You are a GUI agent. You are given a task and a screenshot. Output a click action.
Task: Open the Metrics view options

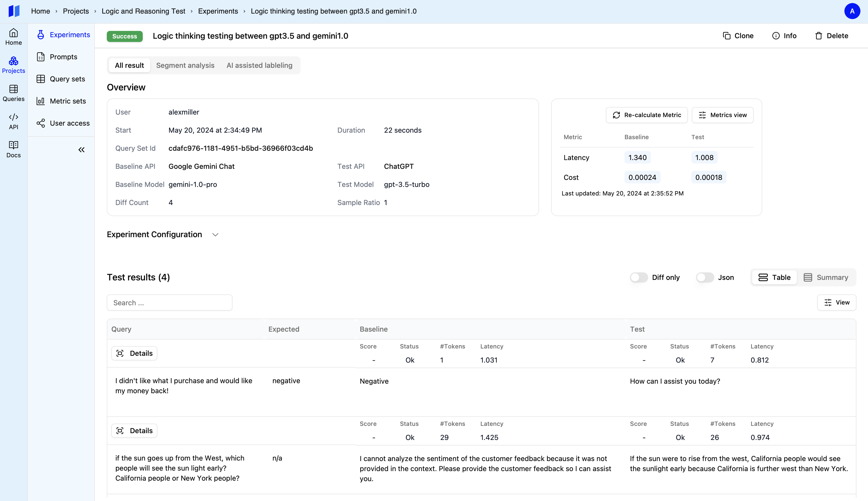[x=722, y=115]
